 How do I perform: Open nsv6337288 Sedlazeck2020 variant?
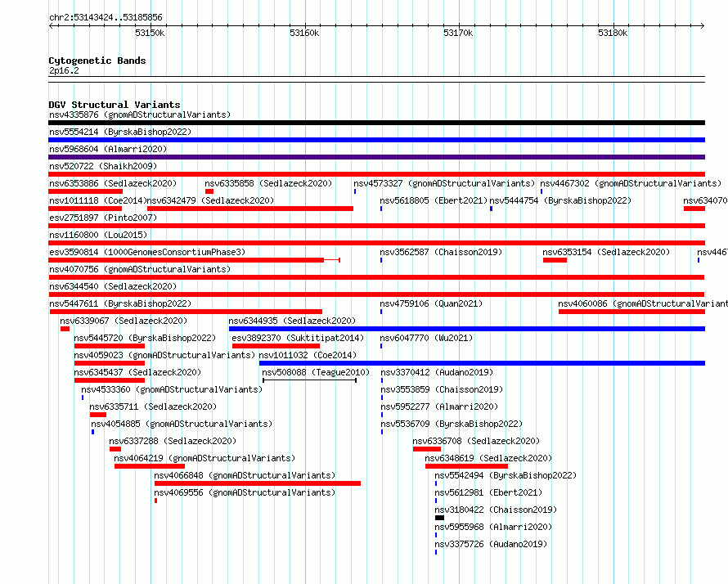coord(173,441)
